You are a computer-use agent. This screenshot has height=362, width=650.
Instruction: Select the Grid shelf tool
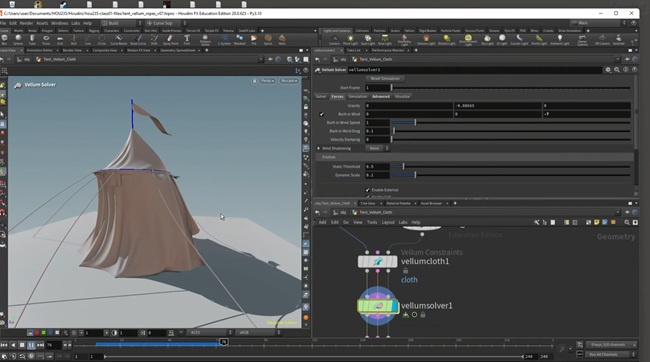coord(60,39)
